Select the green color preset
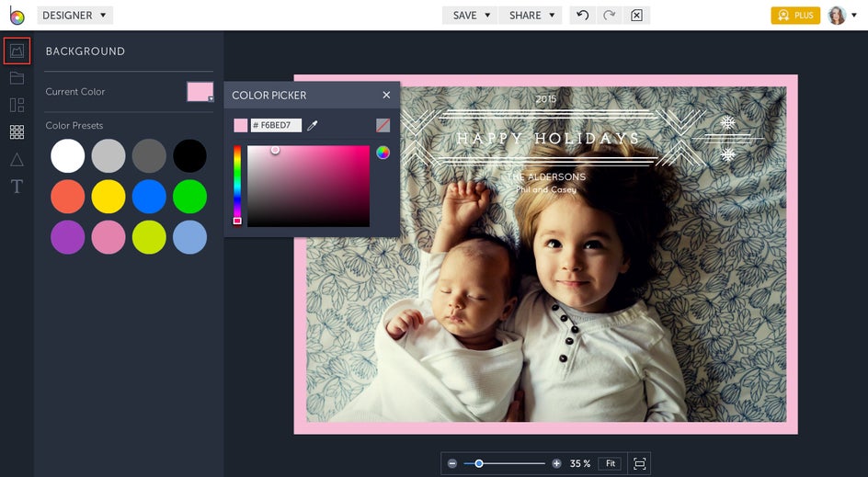 coord(189,197)
